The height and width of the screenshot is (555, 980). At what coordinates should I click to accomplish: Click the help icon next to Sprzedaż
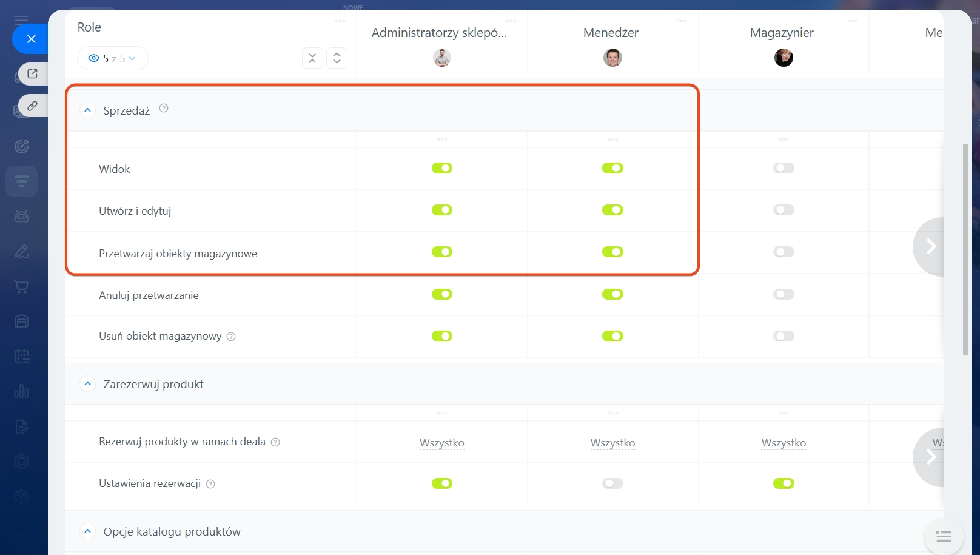pyautogui.click(x=164, y=108)
